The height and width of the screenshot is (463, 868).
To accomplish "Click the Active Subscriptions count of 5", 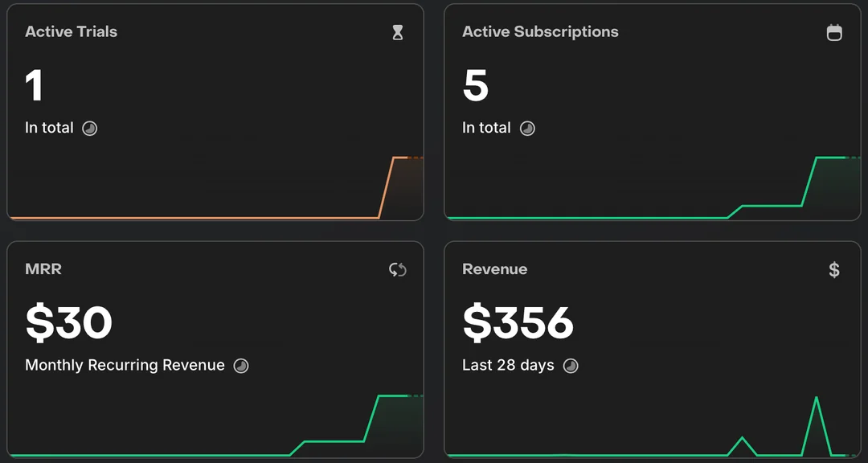I will tap(476, 85).
